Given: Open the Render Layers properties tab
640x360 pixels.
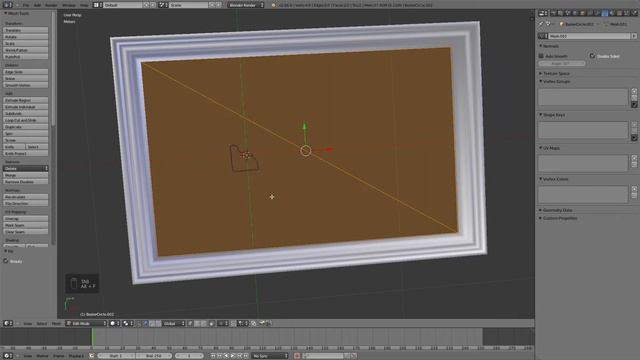Looking at the screenshot, I should [x=560, y=13].
